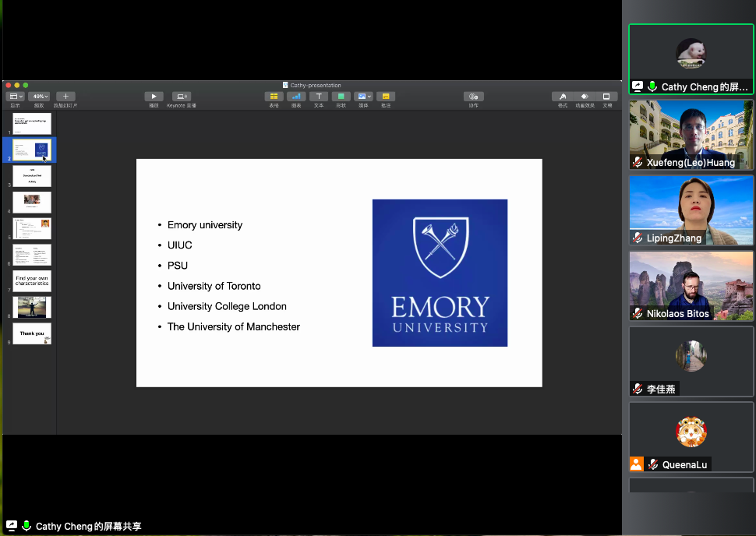Open the Document inspector panel
Screen dimensions: 756x536
606,97
